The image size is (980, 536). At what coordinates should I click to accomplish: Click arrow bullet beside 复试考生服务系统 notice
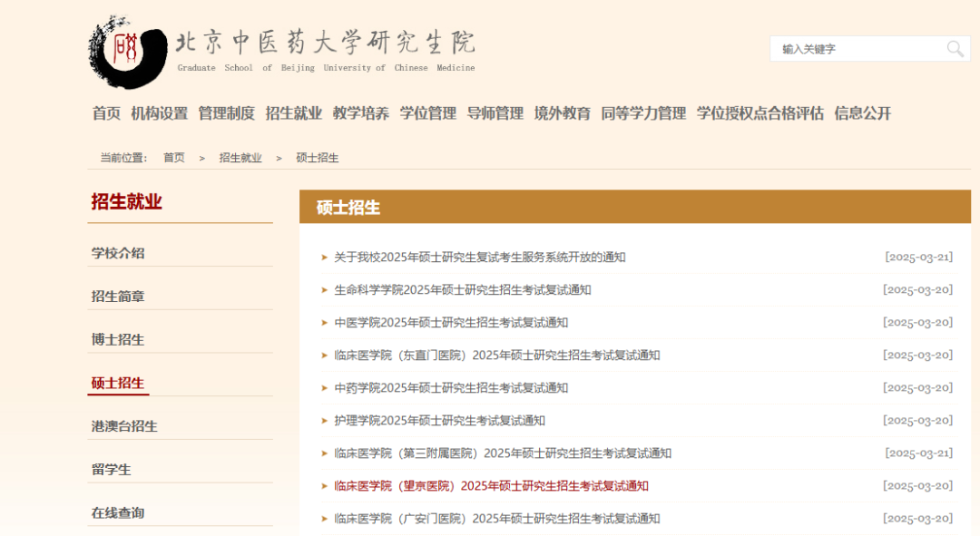[324, 258]
